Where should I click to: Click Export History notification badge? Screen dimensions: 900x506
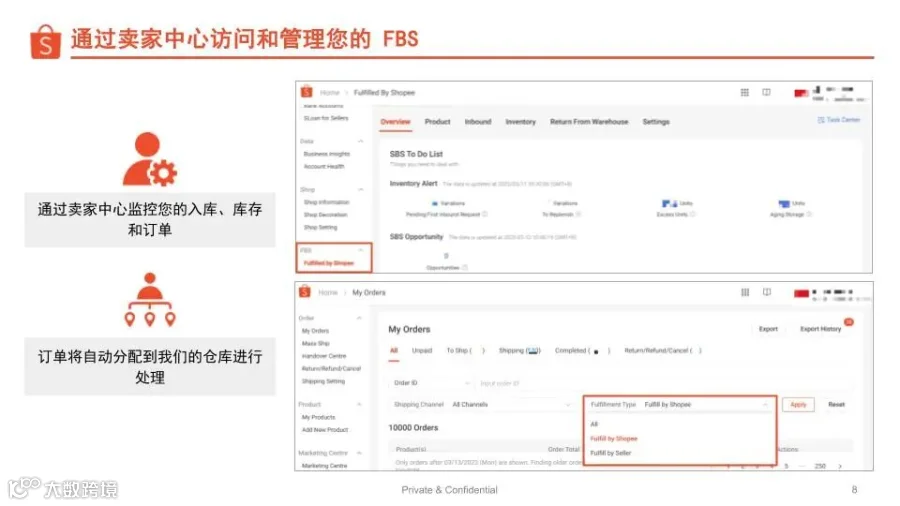[x=849, y=322]
